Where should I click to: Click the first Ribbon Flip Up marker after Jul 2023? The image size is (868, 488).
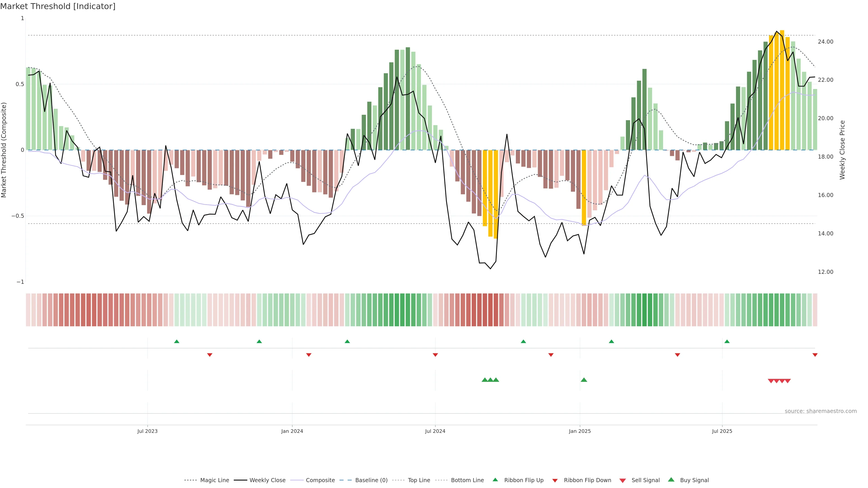177,342
